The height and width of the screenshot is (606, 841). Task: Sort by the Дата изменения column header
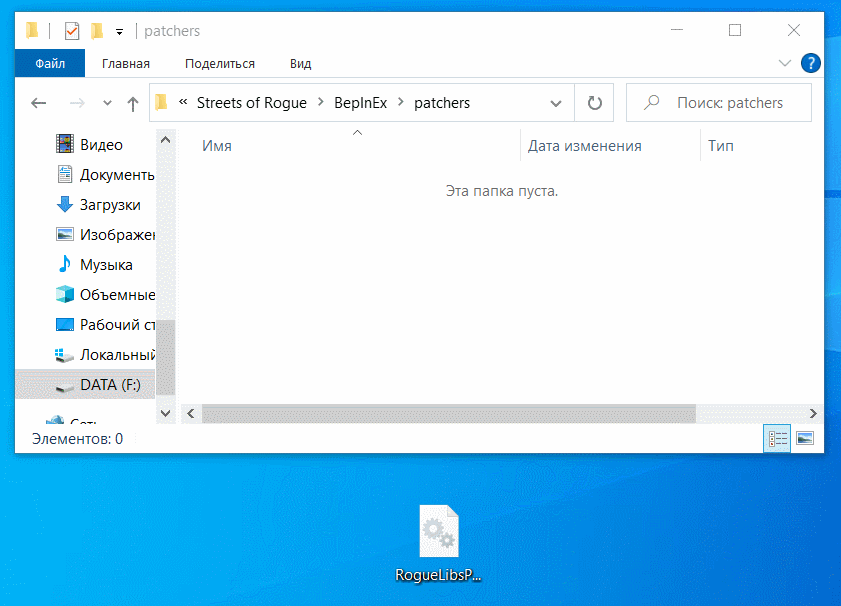[x=585, y=146]
